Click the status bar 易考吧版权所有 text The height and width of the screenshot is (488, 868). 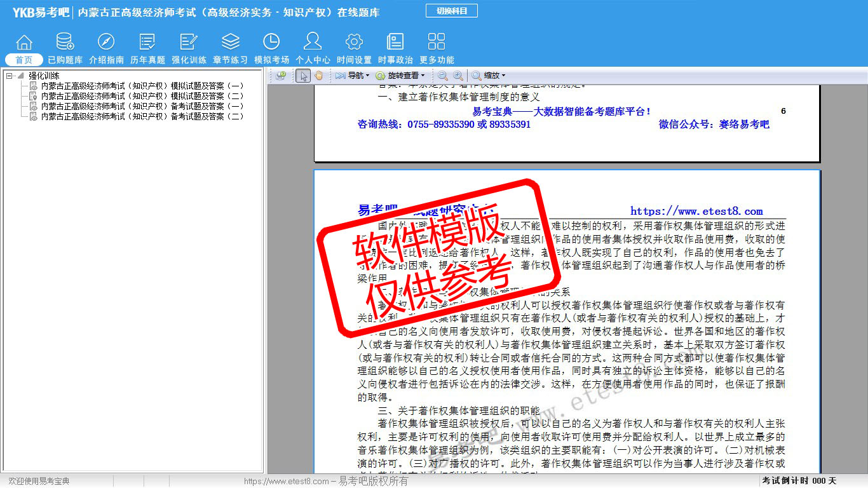click(x=373, y=482)
